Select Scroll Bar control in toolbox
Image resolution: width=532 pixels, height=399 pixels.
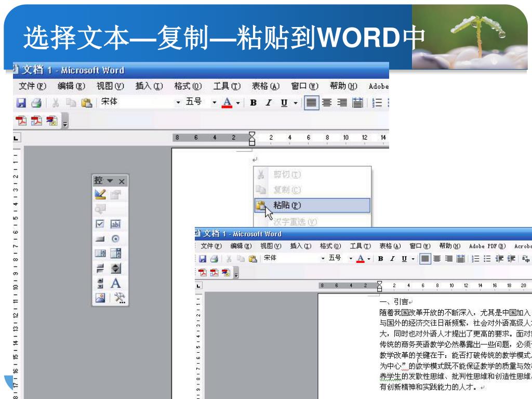100,283
